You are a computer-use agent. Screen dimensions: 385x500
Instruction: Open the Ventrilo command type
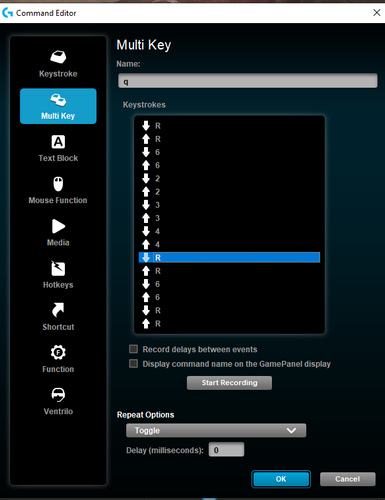tap(58, 401)
